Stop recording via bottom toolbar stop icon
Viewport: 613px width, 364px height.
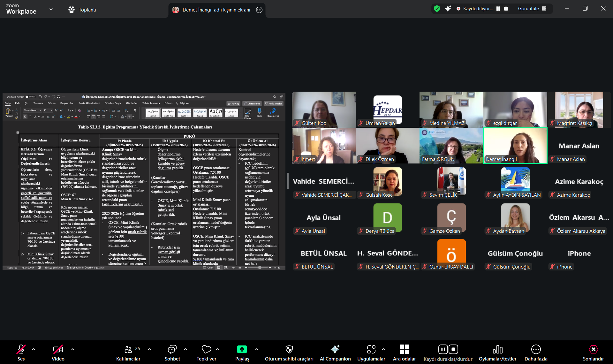click(454, 349)
